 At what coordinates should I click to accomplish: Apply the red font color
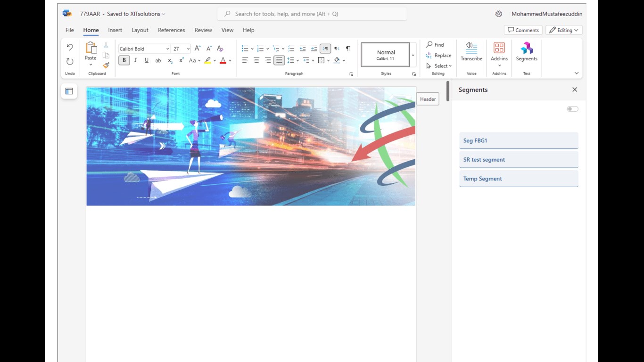pos(223,60)
